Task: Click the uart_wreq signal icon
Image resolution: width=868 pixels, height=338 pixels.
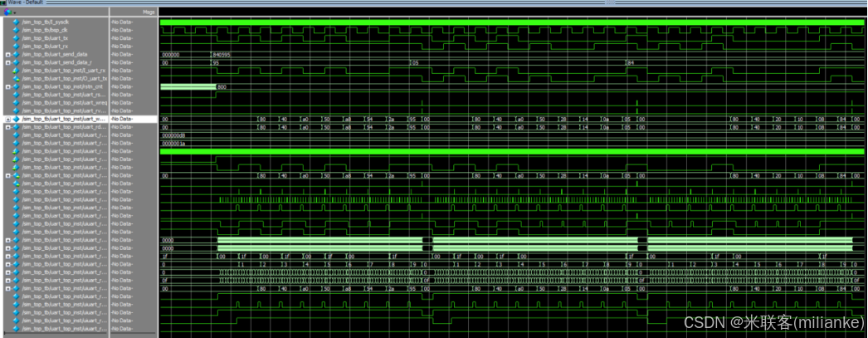Action: 16,102
